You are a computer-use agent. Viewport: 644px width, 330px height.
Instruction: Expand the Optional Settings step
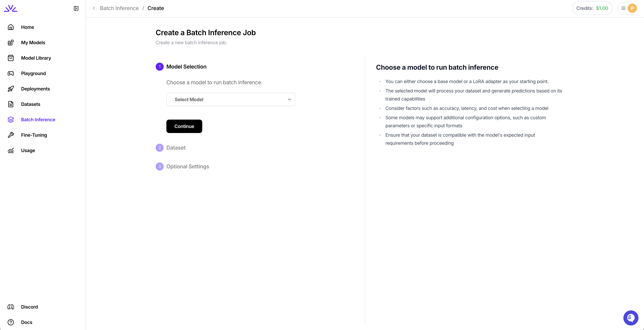click(x=187, y=167)
